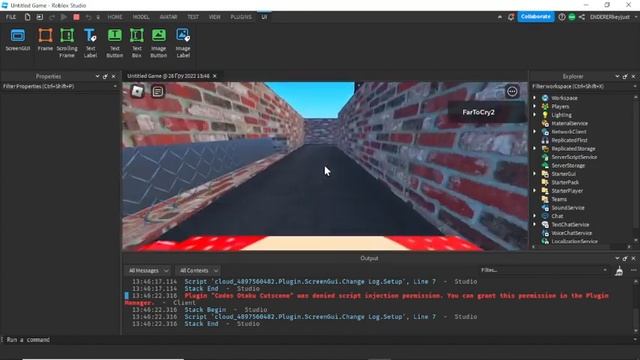
Task: Click the notifications bell icon
Action: tap(511, 17)
